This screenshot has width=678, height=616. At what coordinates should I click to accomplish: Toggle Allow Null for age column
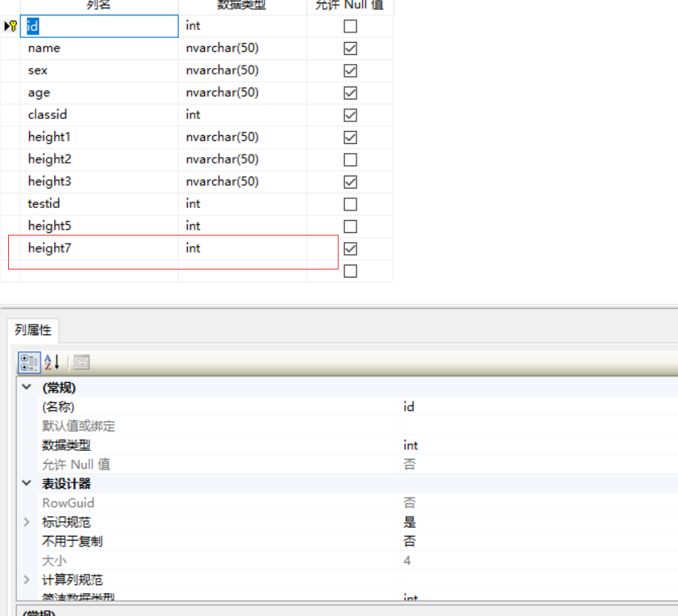click(350, 92)
